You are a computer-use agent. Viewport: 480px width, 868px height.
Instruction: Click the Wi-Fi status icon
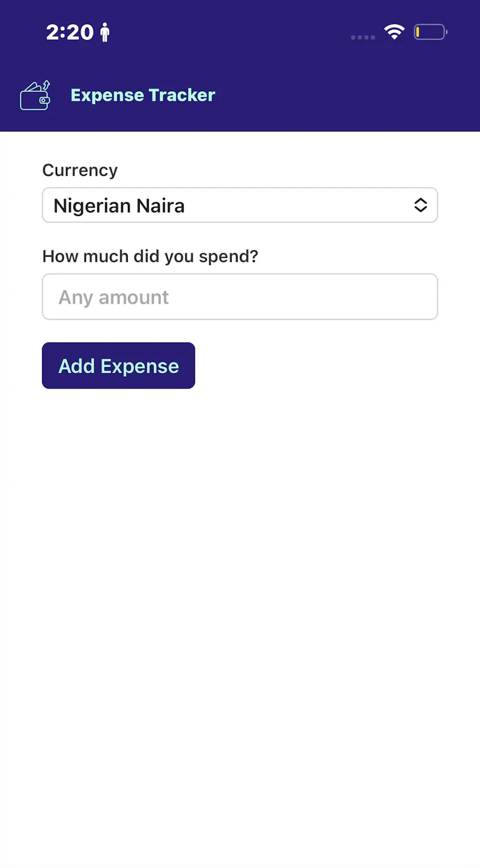pos(394,32)
